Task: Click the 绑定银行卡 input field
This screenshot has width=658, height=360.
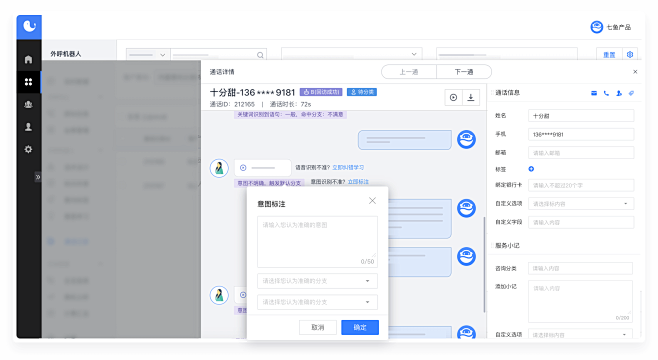Action: pyautogui.click(x=581, y=185)
